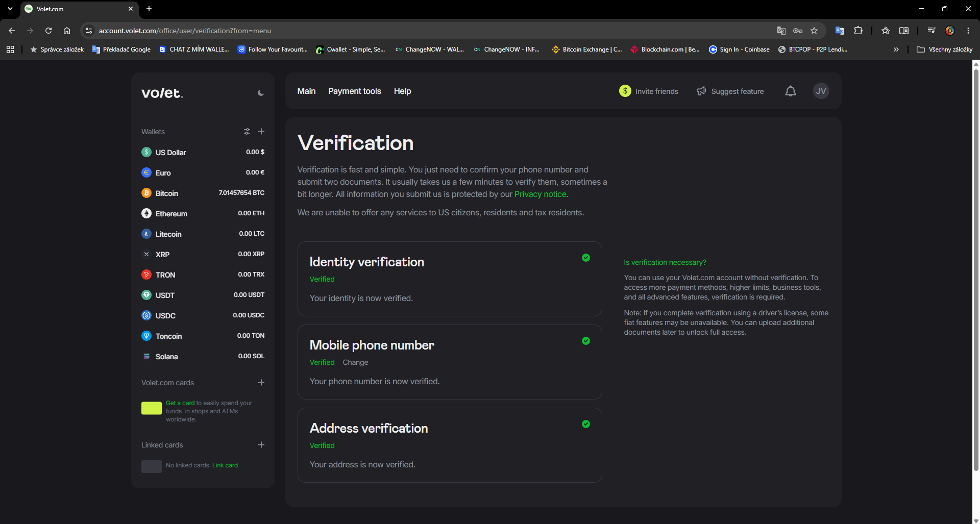This screenshot has width=980, height=524.
Task: Open notifications bell icon
Action: point(791,91)
